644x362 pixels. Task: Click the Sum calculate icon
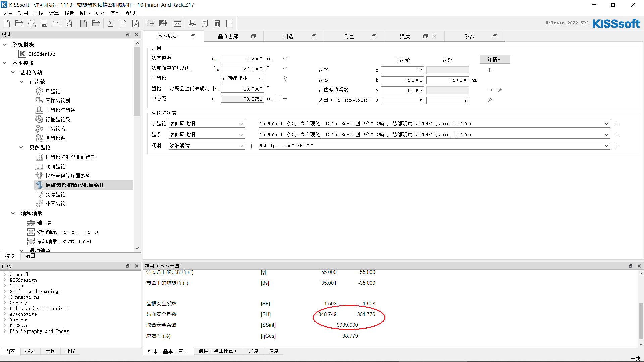pos(110,23)
